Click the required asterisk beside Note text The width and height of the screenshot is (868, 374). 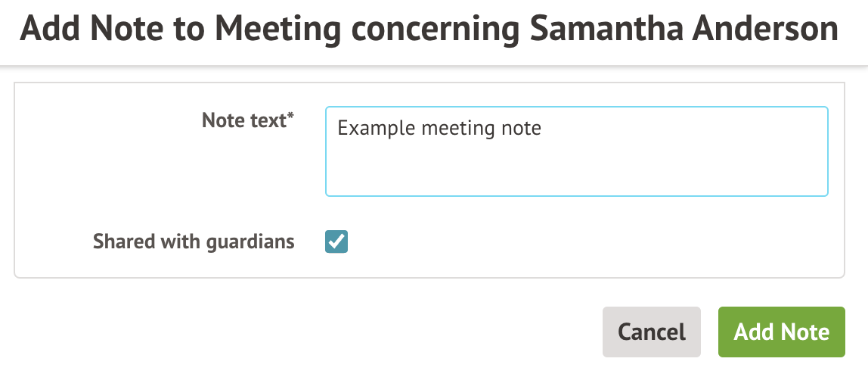point(291,117)
